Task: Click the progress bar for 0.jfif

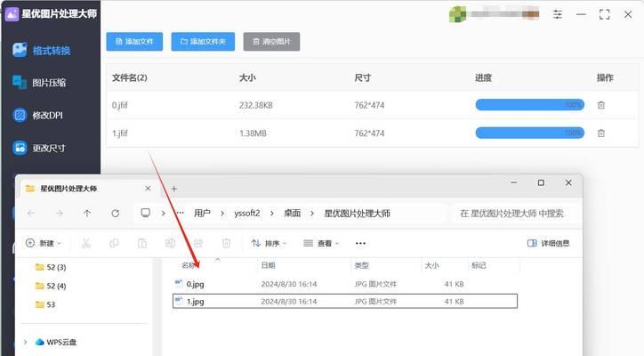Action: coord(530,105)
